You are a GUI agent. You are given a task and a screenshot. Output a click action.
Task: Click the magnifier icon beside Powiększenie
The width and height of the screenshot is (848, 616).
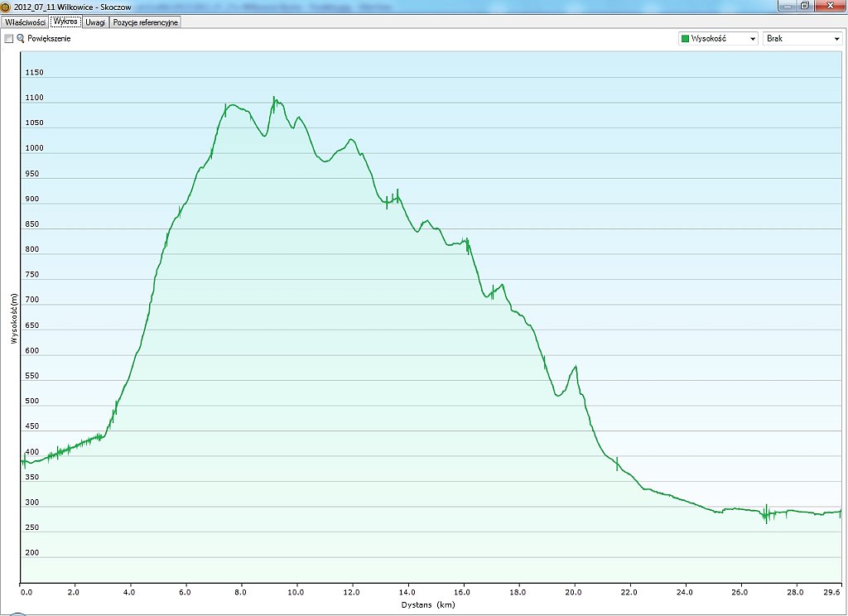21,39
